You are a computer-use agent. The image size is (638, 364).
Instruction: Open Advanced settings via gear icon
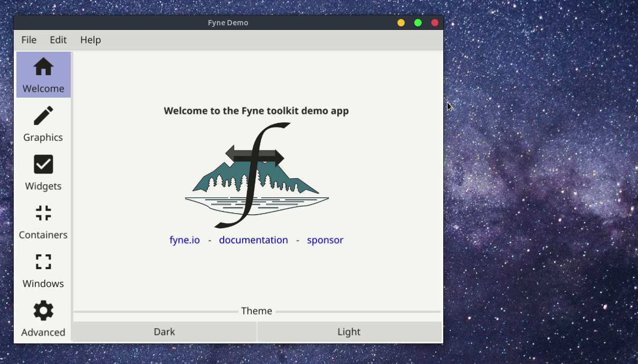click(x=43, y=310)
